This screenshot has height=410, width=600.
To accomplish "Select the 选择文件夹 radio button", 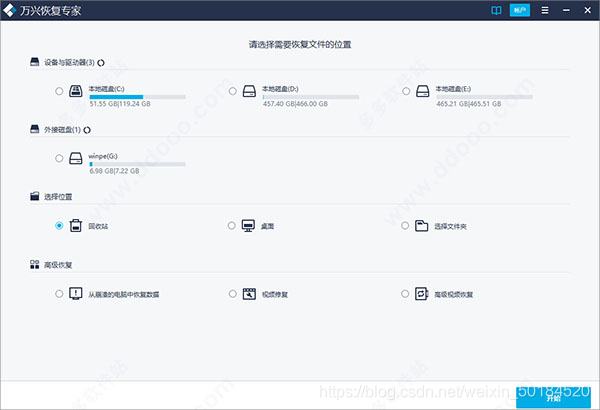I will click(405, 225).
